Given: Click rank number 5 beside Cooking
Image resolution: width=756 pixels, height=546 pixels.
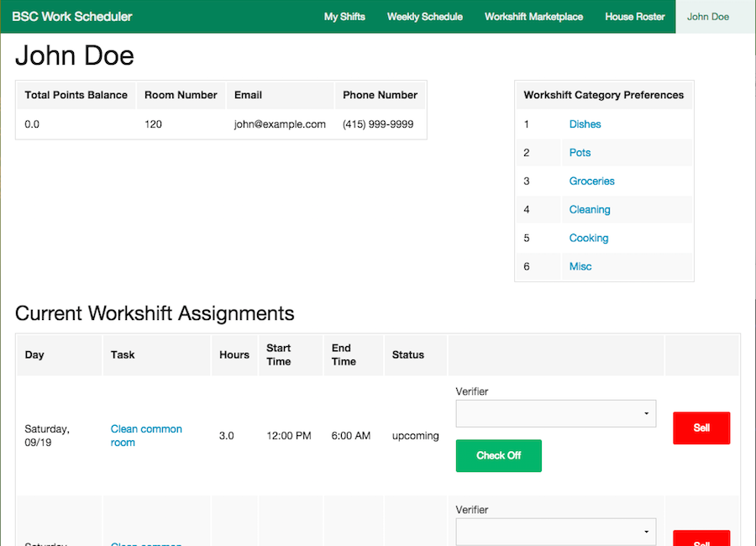Looking at the screenshot, I should point(527,238).
